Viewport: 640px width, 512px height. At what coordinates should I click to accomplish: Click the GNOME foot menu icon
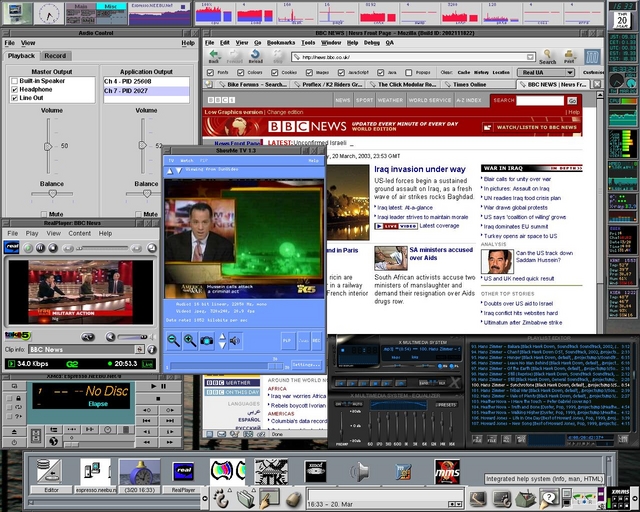point(221,499)
